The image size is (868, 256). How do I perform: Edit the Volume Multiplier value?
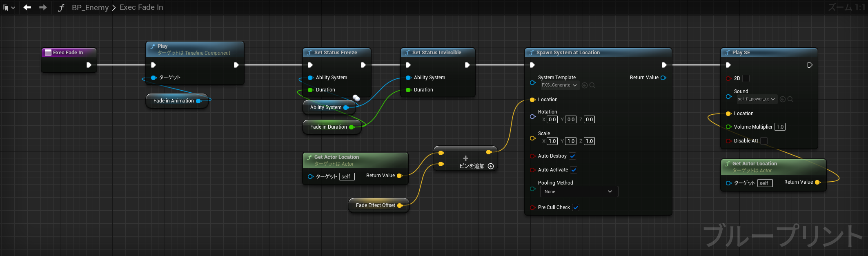780,127
